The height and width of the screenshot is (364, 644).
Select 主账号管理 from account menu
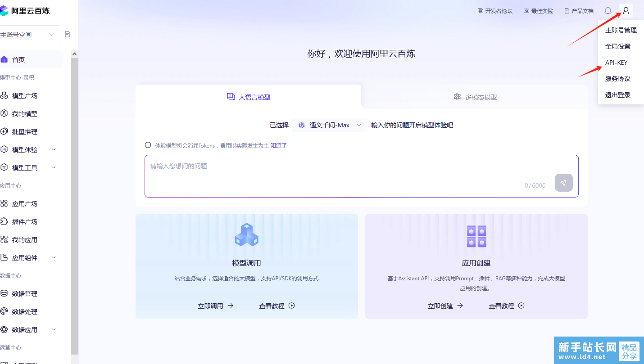pos(621,30)
